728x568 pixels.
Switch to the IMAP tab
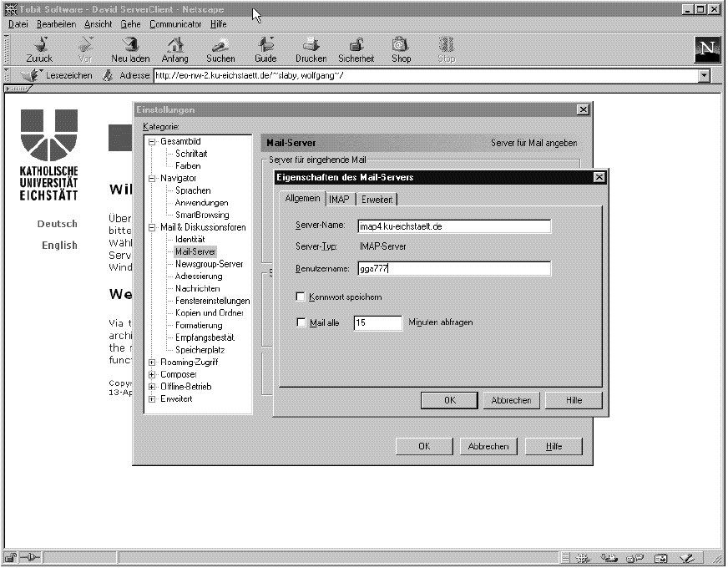(x=340, y=200)
